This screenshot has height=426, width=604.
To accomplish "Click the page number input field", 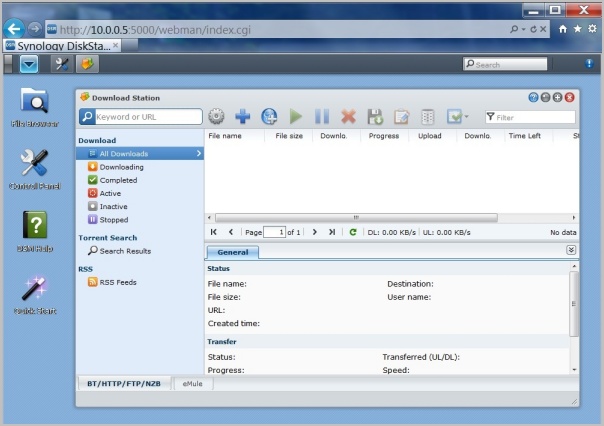I will tap(274, 232).
